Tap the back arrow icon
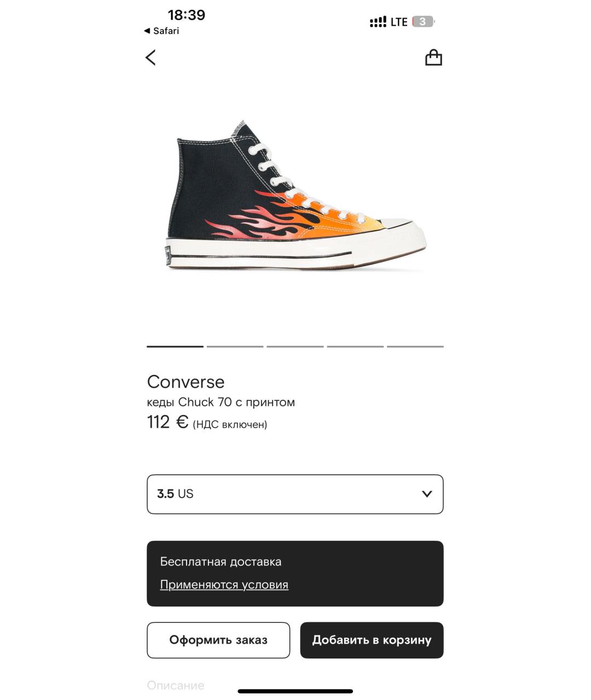 point(150,57)
